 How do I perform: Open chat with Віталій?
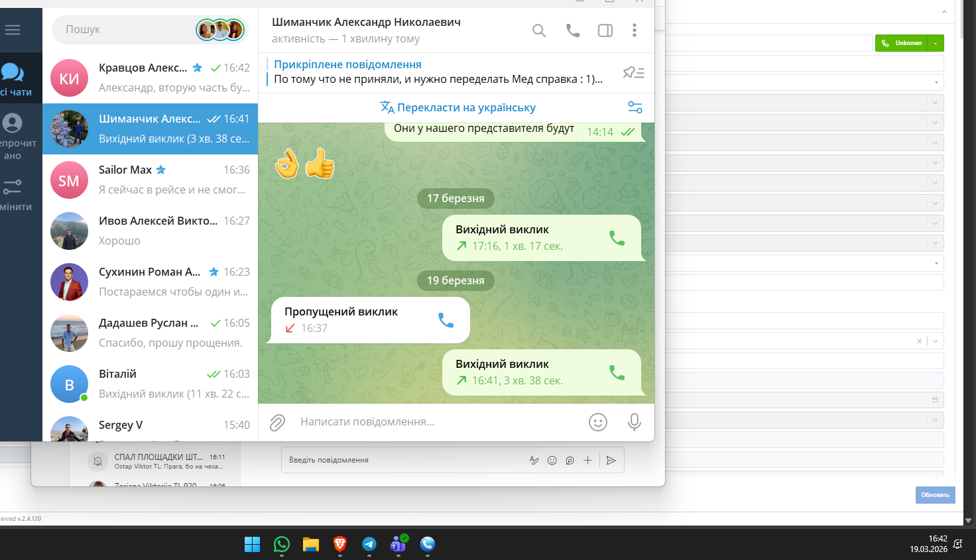(150, 384)
